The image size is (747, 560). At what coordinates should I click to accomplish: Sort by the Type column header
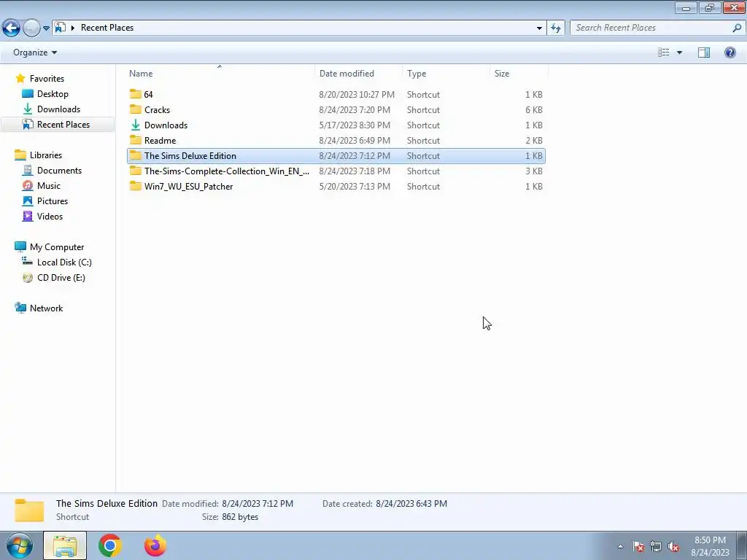click(446, 74)
